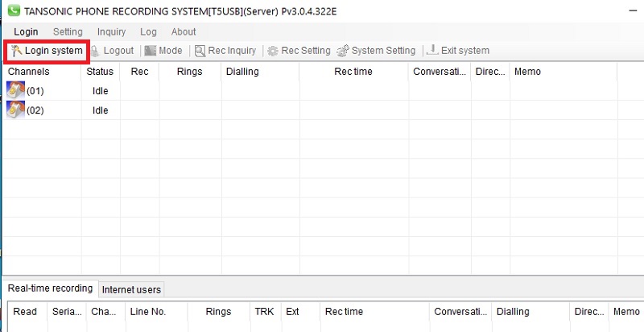This screenshot has height=332, width=644.
Task: Open the Login menu
Action: [26, 32]
